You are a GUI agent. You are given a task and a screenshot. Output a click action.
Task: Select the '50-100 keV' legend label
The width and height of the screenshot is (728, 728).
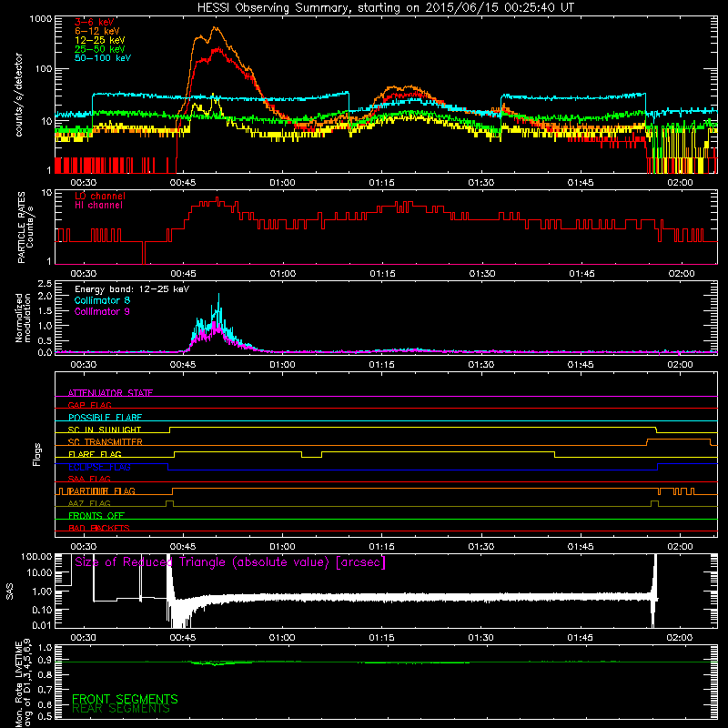click(103, 58)
